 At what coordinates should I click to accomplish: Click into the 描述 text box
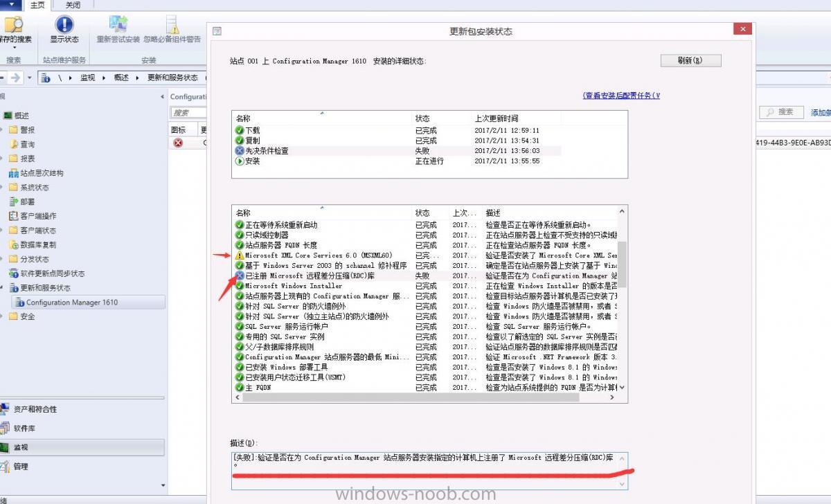[429, 471]
